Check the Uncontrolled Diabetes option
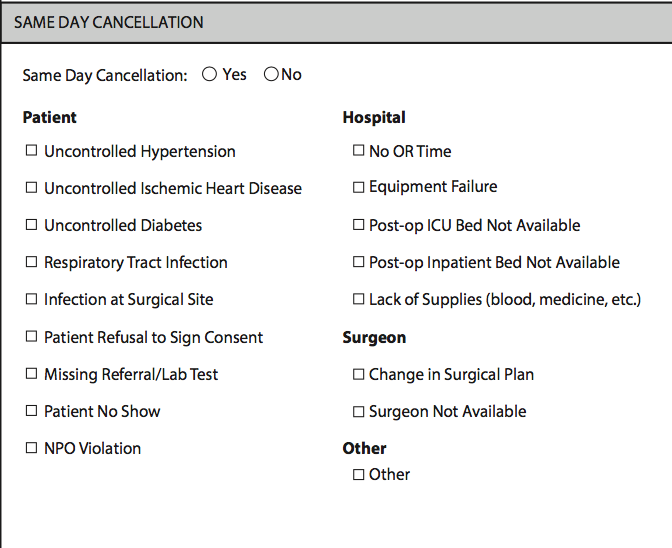 31,225
